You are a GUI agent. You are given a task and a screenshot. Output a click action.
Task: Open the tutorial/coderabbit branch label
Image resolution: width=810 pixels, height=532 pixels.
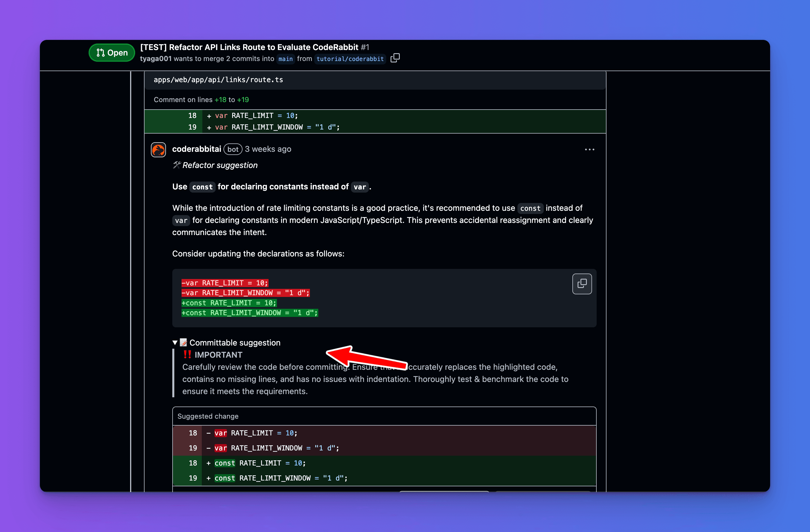(x=349, y=59)
